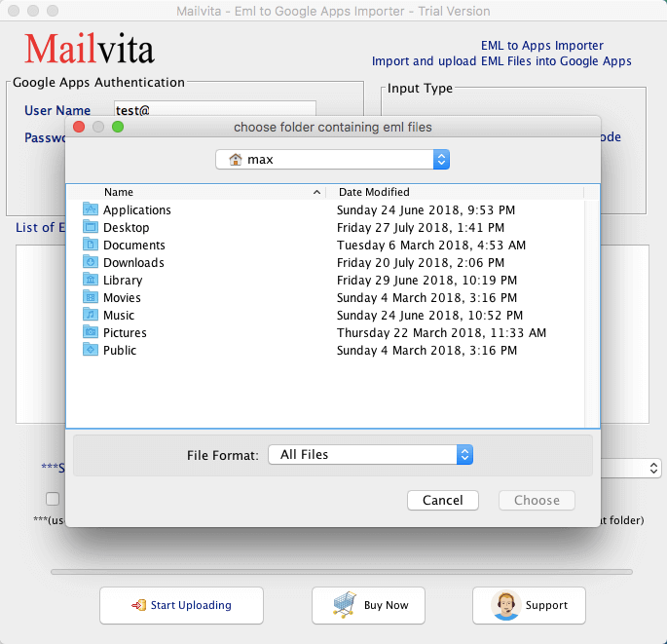Screen dimensions: 667x644
Task: Click the Start Uploading button
Action: click(x=181, y=605)
